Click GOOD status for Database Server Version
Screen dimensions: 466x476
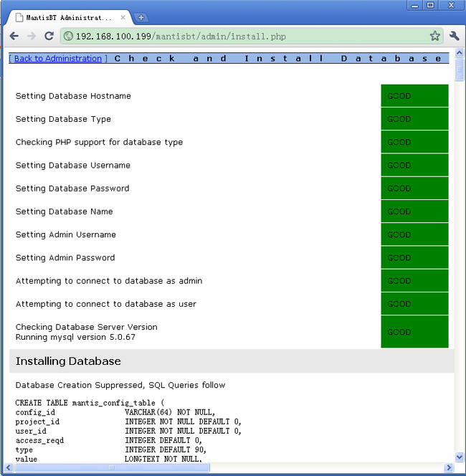pos(414,332)
